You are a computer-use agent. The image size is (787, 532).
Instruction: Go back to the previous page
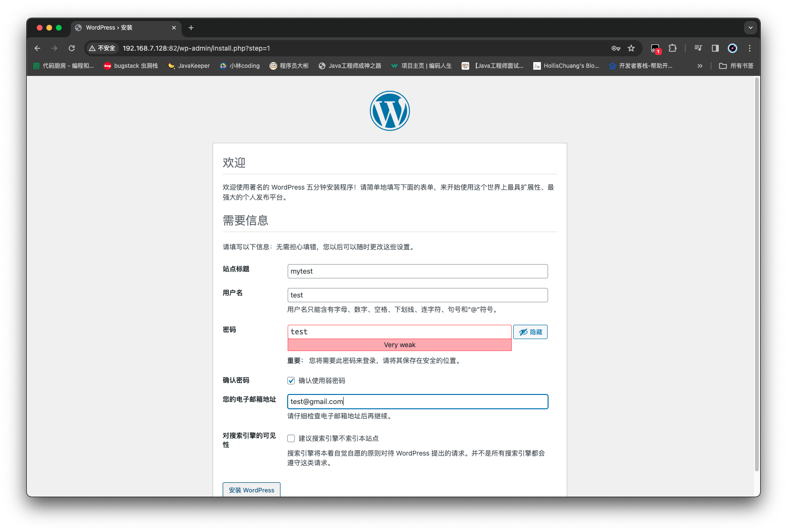coord(37,48)
